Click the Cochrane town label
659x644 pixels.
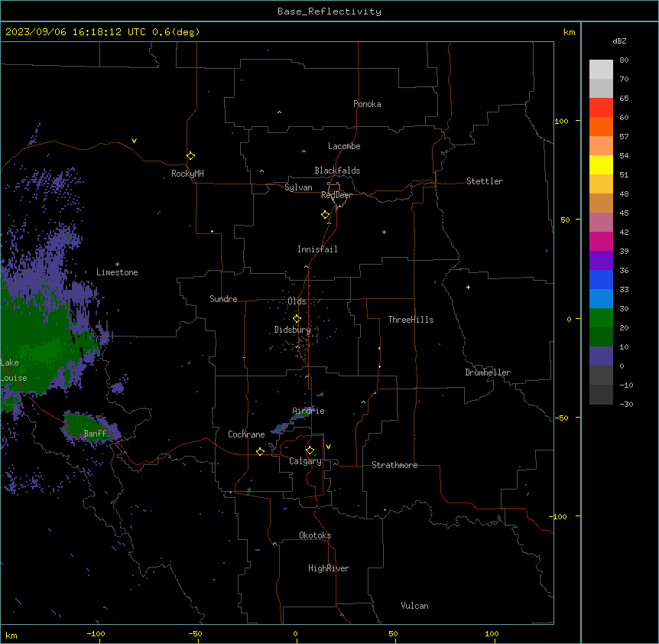pyautogui.click(x=246, y=434)
